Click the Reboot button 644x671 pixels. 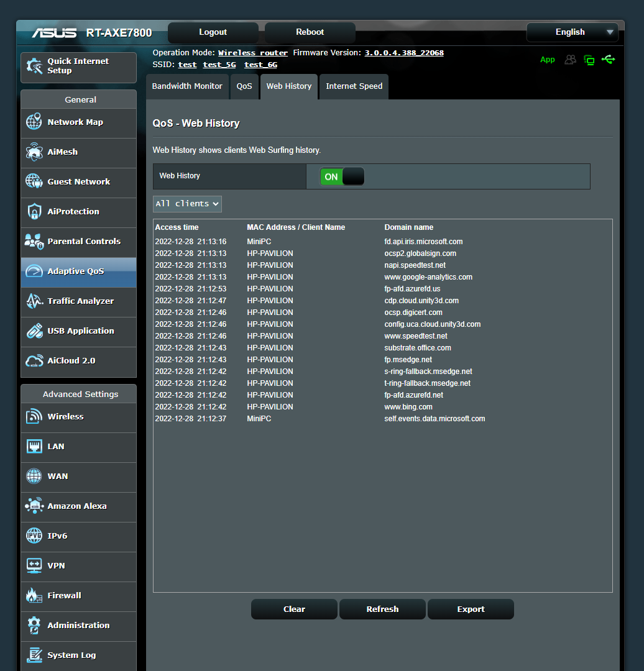[x=310, y=32]
